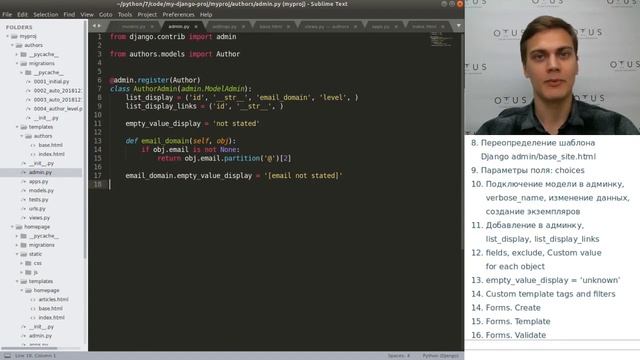Click the js folder icon
The image size is (640, 360).
pos(28,272)
